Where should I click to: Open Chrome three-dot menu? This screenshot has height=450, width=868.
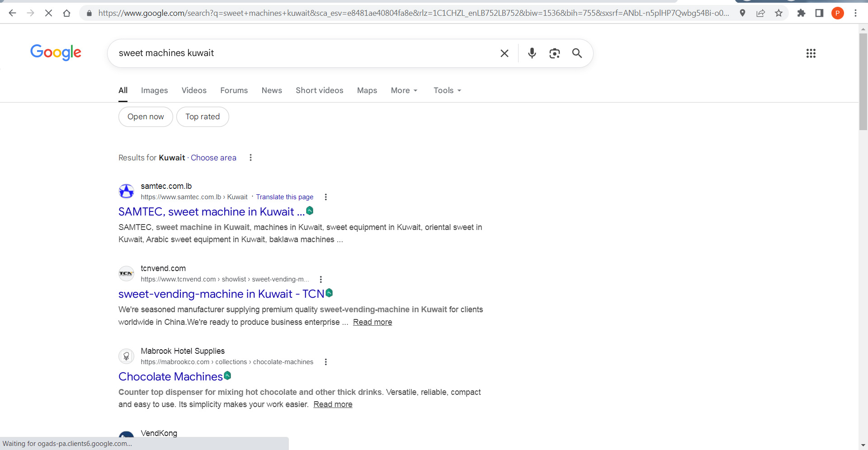[x=855, y=13]
